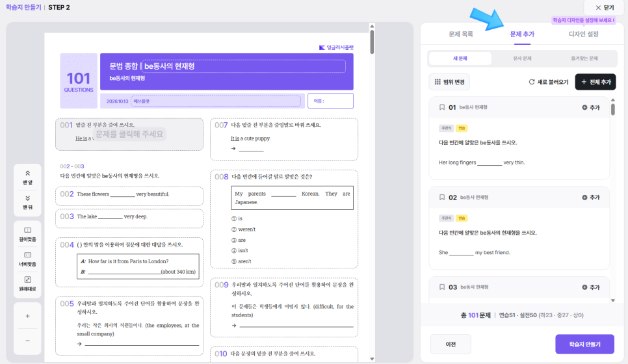Select question 001 in the worksheet
The image size is (628, 364).
point(129,134)
